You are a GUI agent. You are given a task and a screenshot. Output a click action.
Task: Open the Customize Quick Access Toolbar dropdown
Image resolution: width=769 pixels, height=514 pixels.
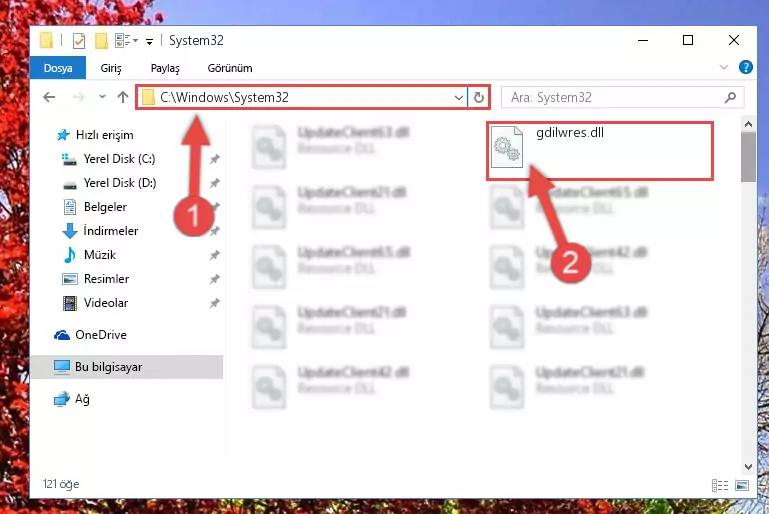pyautogui.click(x=149, y=42)
